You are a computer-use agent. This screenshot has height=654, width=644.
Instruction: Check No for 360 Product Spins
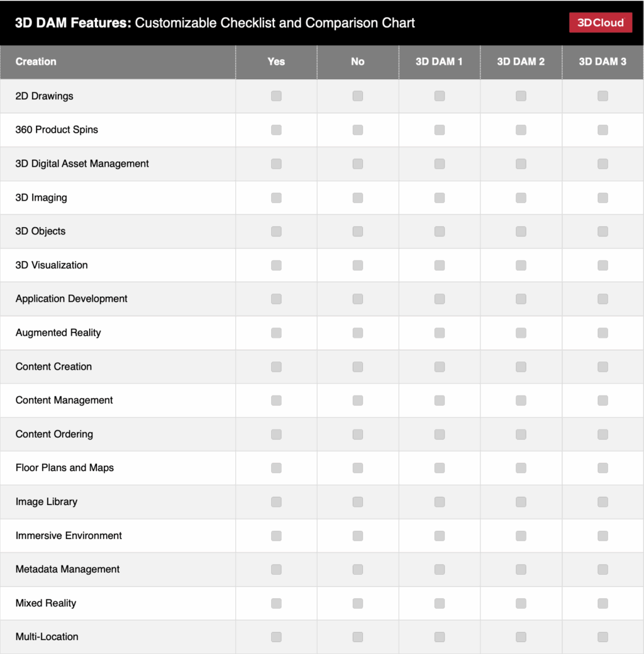[358, 130]
